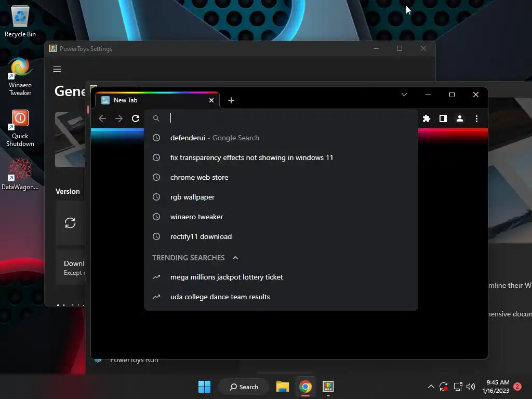Viewport: 532px width, 399px height.
Task: Close the New Tab tab
Action: click(211, 100)
